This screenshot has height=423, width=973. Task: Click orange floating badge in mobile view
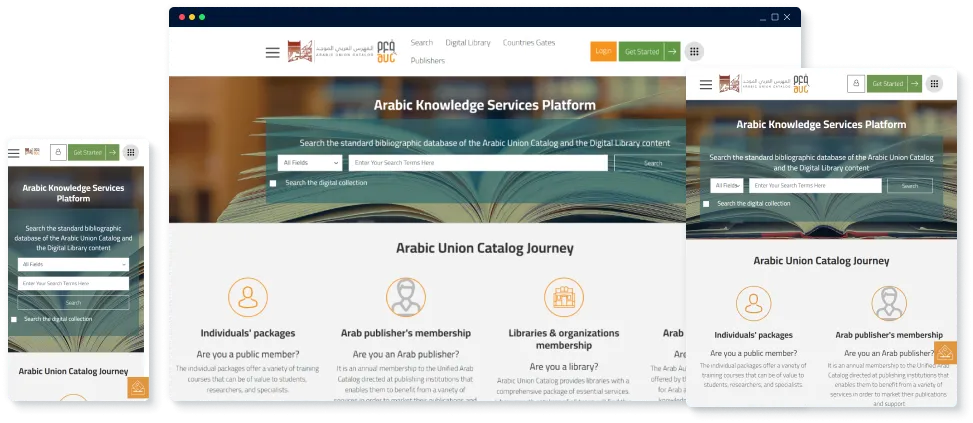138,388
